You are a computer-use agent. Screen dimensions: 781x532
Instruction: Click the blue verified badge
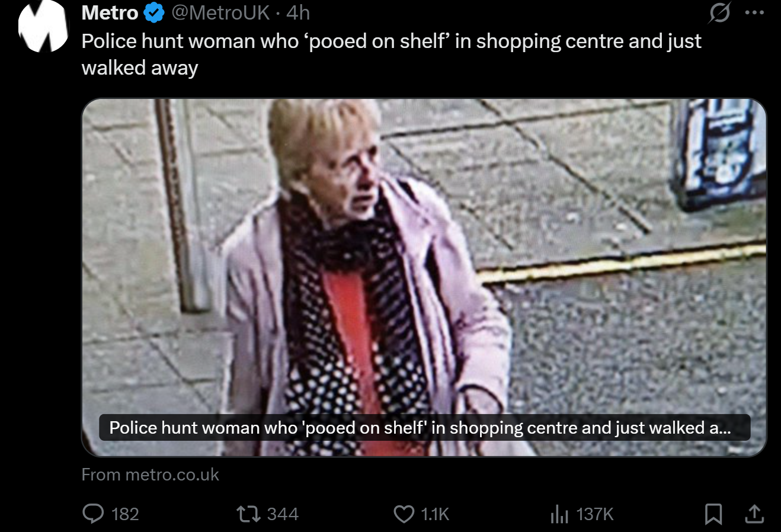[x=154, y=12]
